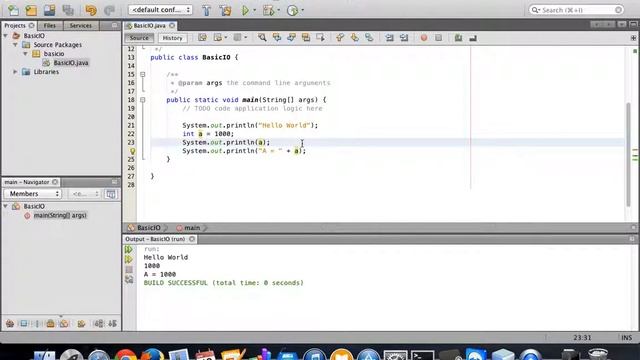Click the Build Project hammer icon
Image resolution: width=640 pixels, height=360 pixels.
click(207, 10)
